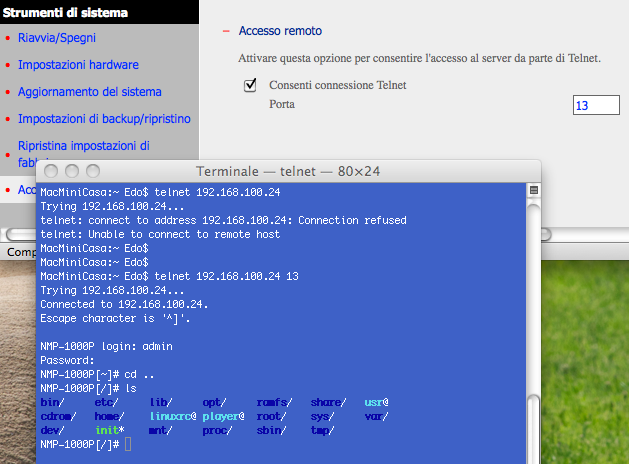Click the red bullet beside Riavvia/Spegni
Screen dimensions: 629x464
tap(8, 38)
